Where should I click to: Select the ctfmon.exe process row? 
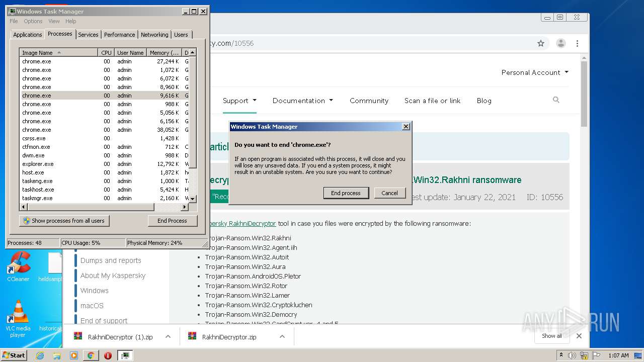pyautogui.click(x=104, y=147)
